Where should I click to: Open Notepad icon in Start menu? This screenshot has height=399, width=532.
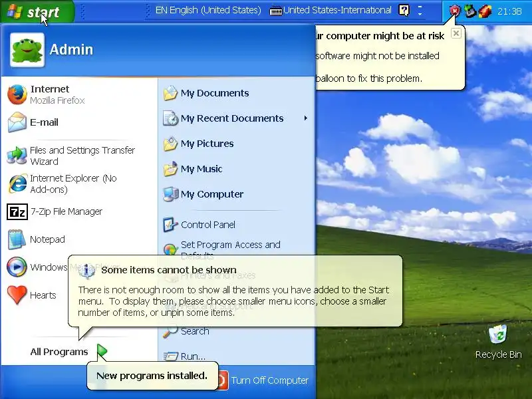click(x=17, y=239)
